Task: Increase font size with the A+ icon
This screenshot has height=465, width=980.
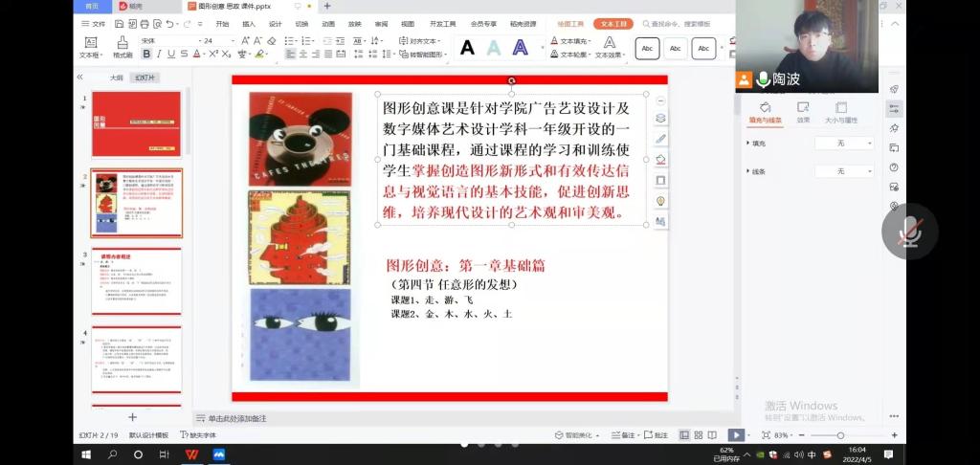Action: pyautogui.click(x=246, y=40)
